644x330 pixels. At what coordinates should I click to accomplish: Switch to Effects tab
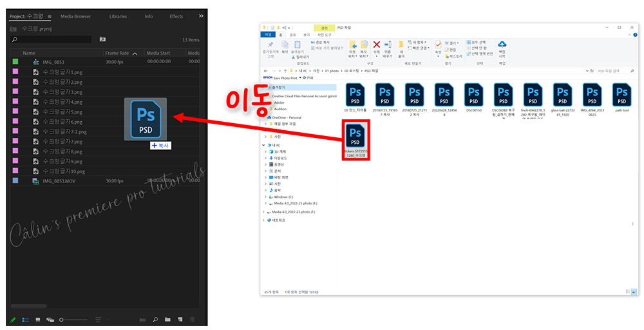click(176, 17)
